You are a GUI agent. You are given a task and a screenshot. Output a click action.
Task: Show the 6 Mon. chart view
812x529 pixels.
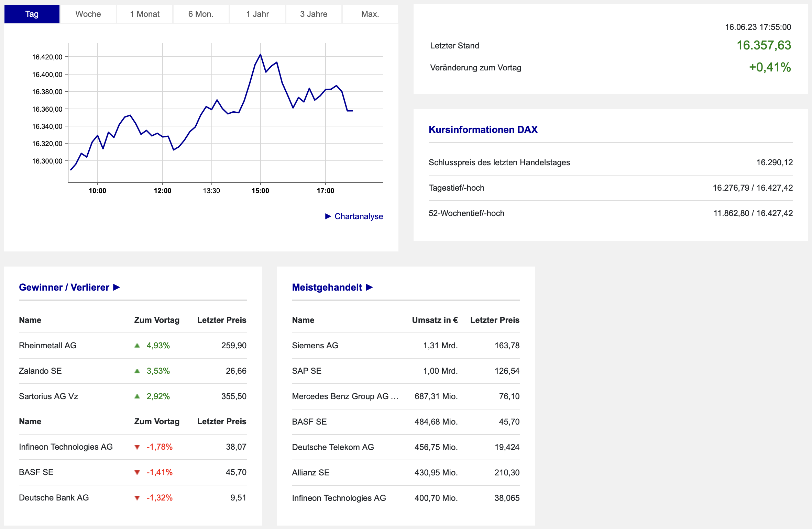pos(201,14)
